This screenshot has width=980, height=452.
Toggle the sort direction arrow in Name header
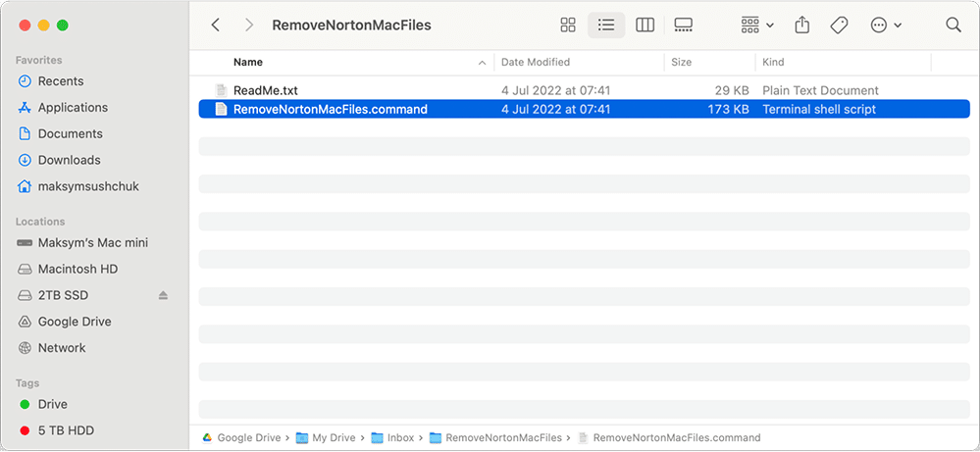[x=482, y=63]
